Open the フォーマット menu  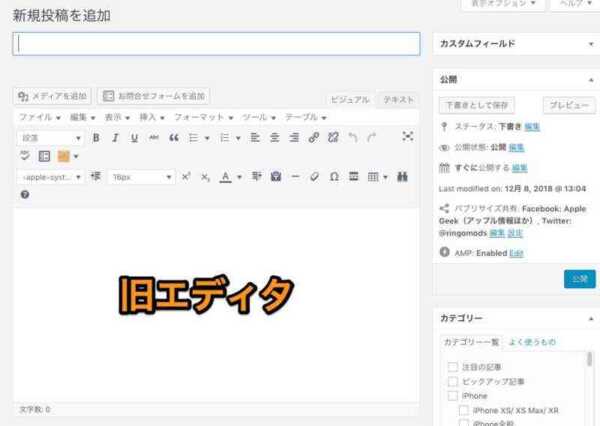coord(200,117)
